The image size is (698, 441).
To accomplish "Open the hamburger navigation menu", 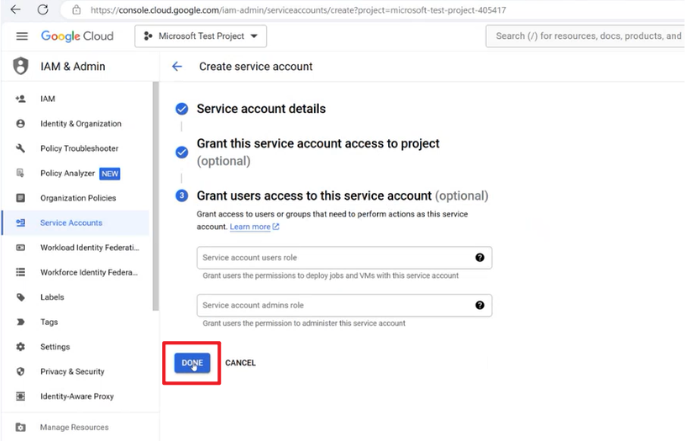I will coord(22,36).
